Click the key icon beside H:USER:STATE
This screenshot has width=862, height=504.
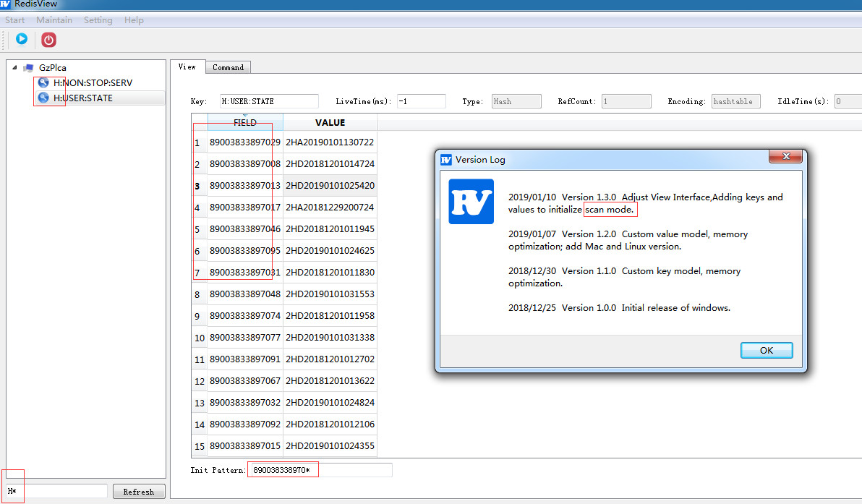[43, 98]
